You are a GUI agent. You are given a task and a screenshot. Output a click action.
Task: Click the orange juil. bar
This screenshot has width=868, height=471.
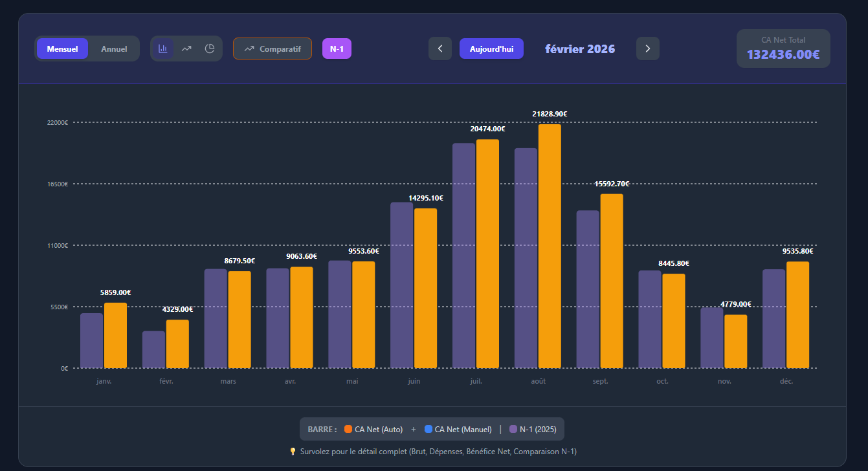coord(487,254)
